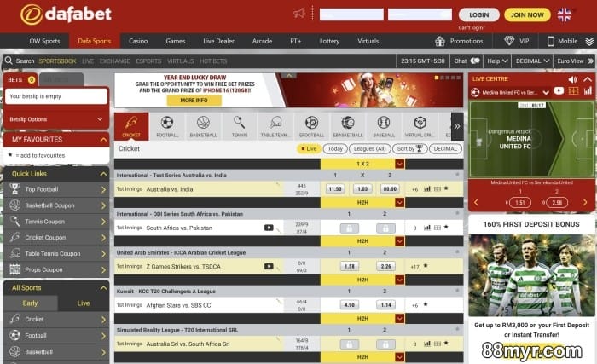Select the Cricket sport icon tab
The width and height of the screenshot is (597, 364).
[131, 126]
